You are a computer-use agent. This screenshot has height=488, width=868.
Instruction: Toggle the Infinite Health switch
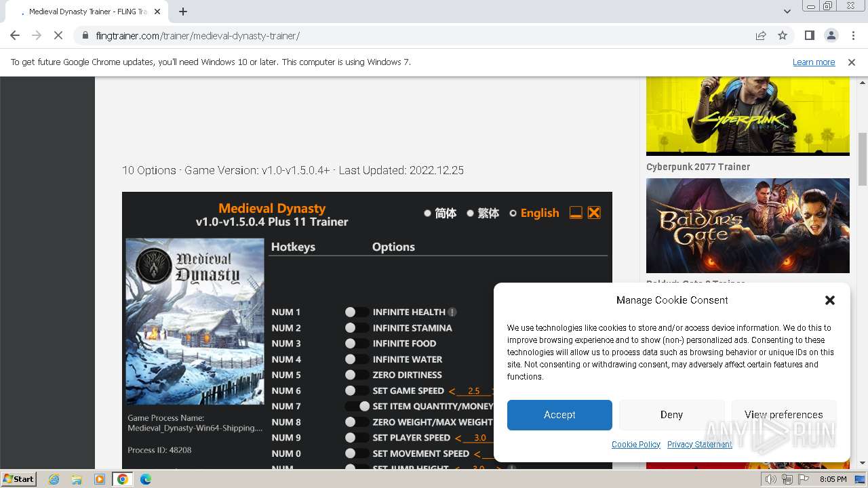[x=357, y=312]
